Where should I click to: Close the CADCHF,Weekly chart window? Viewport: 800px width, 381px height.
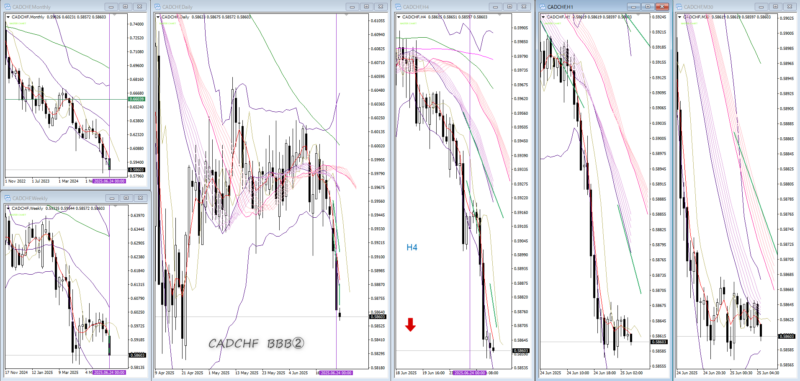tap(140, 198)
